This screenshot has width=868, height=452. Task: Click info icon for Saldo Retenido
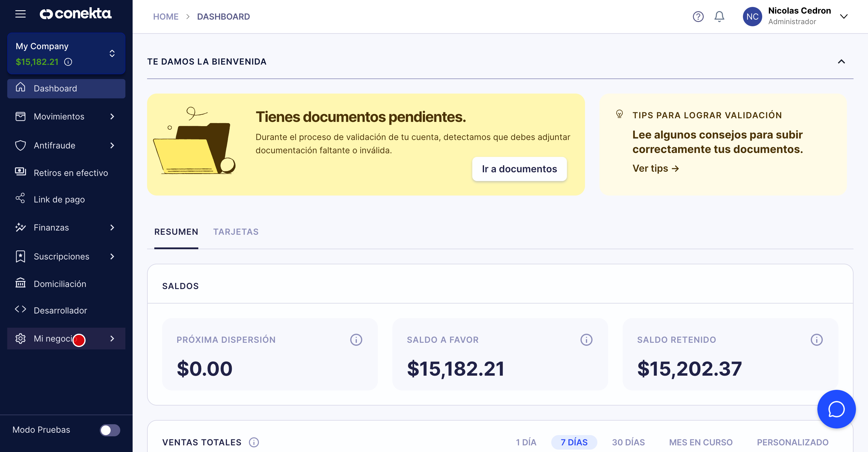coord(816,340)
